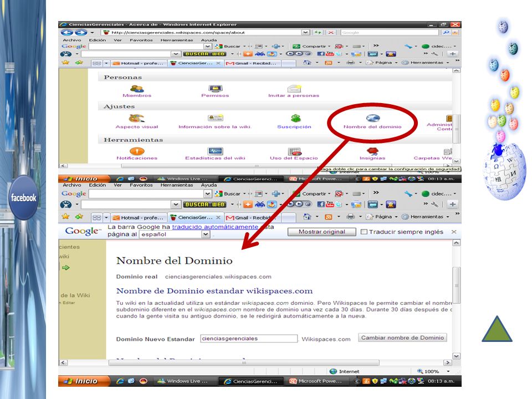Open Buscar dropdown in Nombre del Dominio window

244,194
